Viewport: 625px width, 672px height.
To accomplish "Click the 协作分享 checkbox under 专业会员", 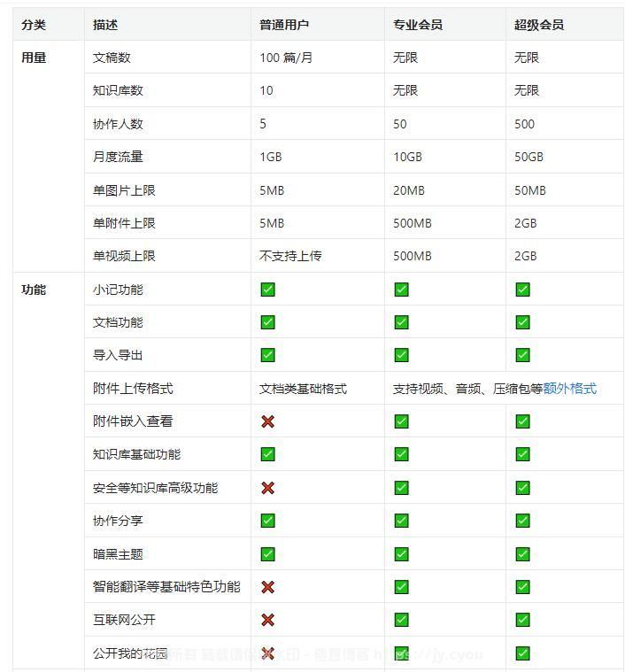I will (x=401, y=521).
